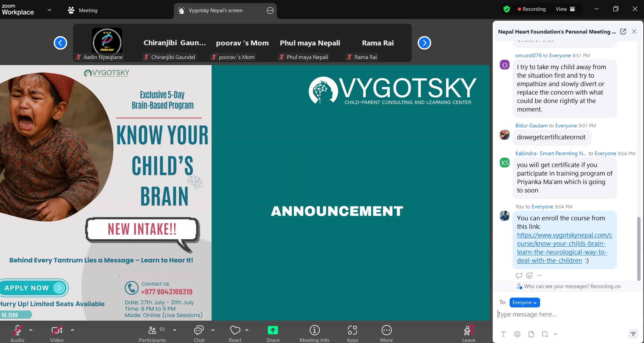
Task: Open the vygotskynepal.com course link
Action: (x=564, y=248)
